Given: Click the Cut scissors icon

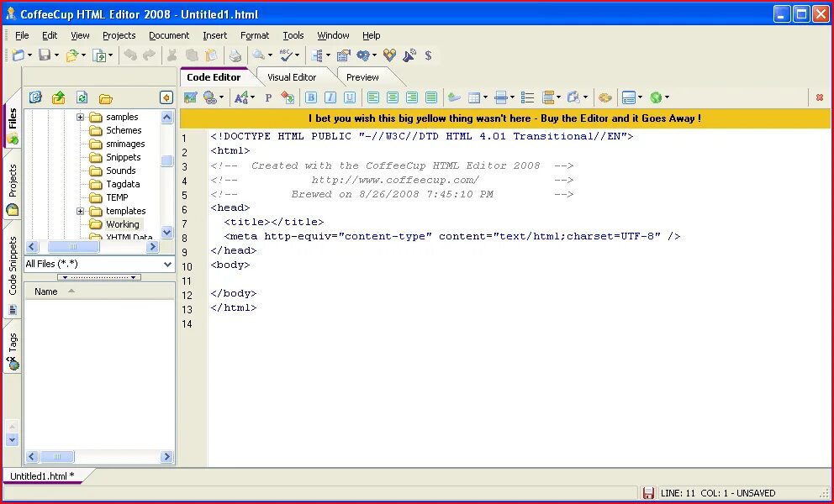Looking at the screenshot, I should click(x=172, y=55).
